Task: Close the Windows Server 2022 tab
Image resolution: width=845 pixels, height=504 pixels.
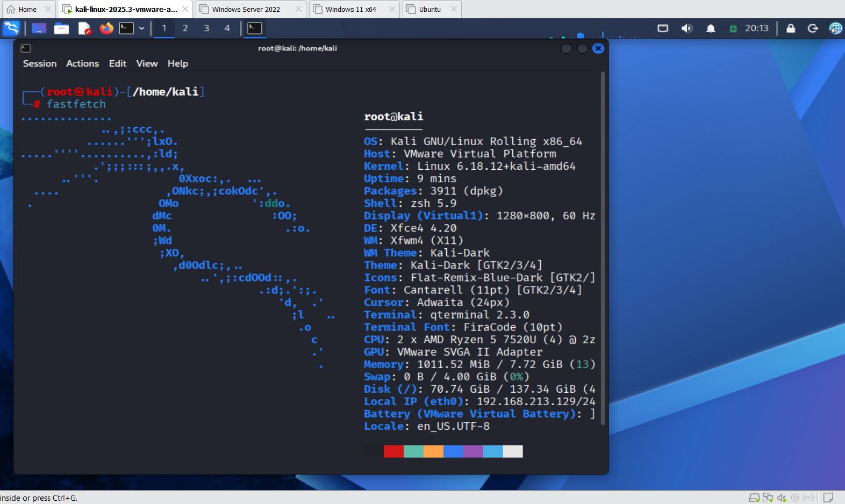Action: (298, 9)
